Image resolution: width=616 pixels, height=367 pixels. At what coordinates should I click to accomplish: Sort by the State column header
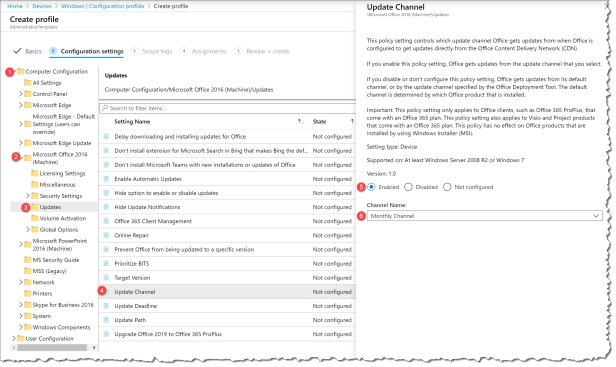point(319,122)
